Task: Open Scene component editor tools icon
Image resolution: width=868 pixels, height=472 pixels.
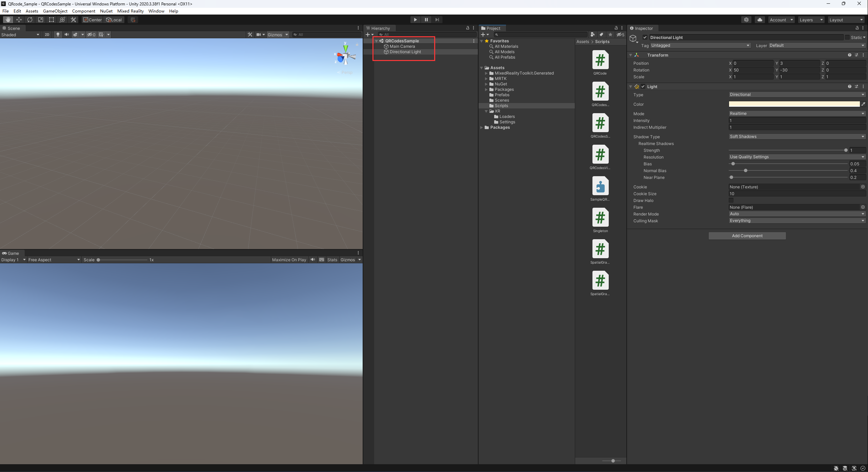Action: tap(250, 35)
